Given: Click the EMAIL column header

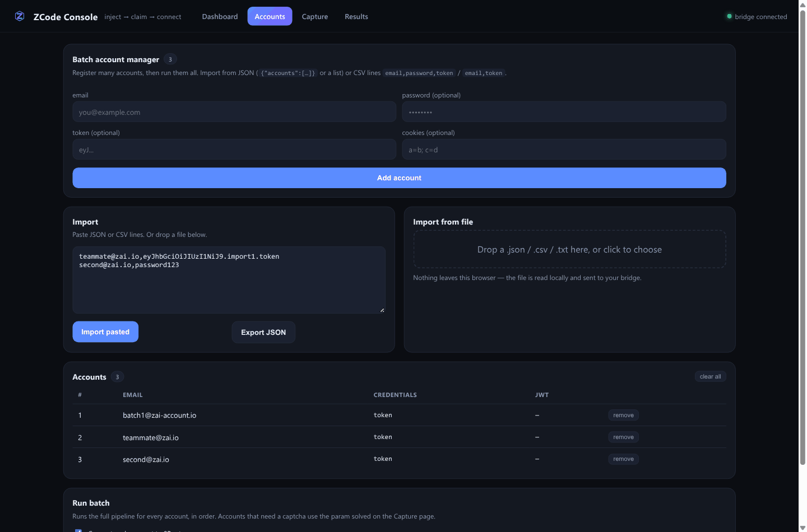Looking at the screenshot, I should click(133, 395).
